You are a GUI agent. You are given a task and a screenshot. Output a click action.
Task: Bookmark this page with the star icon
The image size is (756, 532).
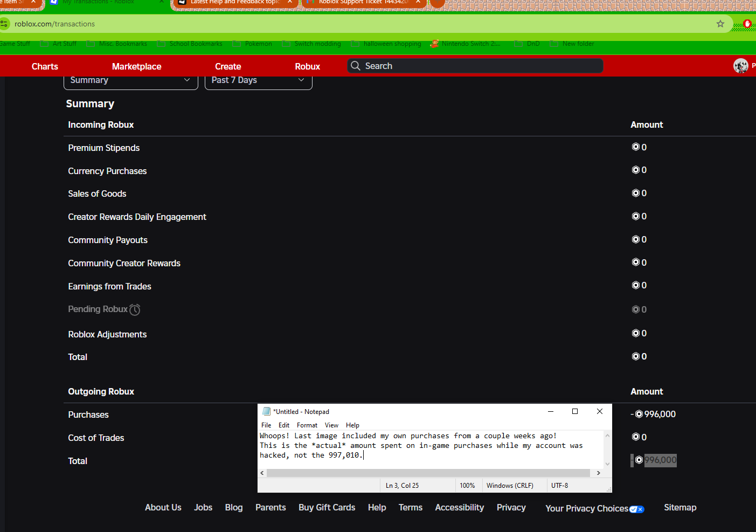[720, 24]
